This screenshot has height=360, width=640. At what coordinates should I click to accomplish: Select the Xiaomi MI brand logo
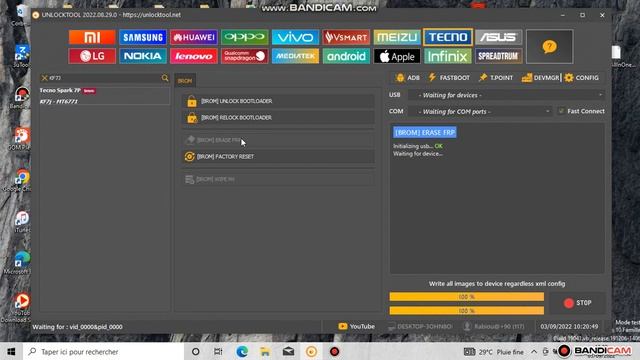point(92,37)
